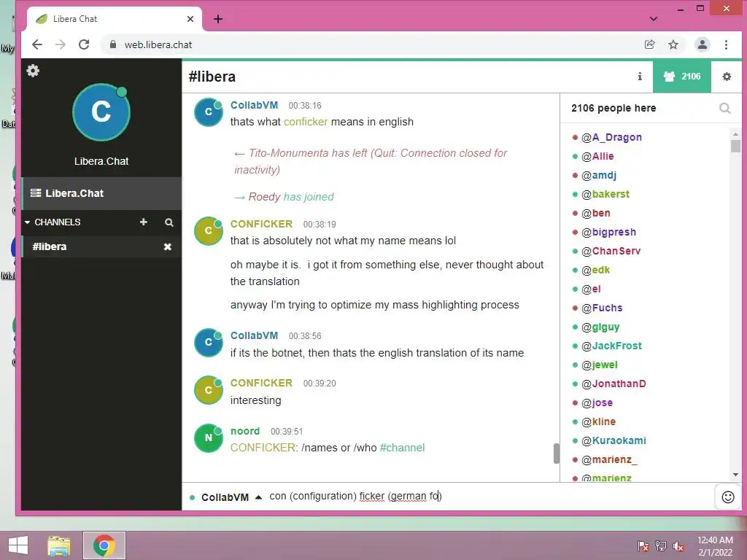
Task: Click CollabVM avatar at 00:38:16 message
Action: tap(208, 112)
